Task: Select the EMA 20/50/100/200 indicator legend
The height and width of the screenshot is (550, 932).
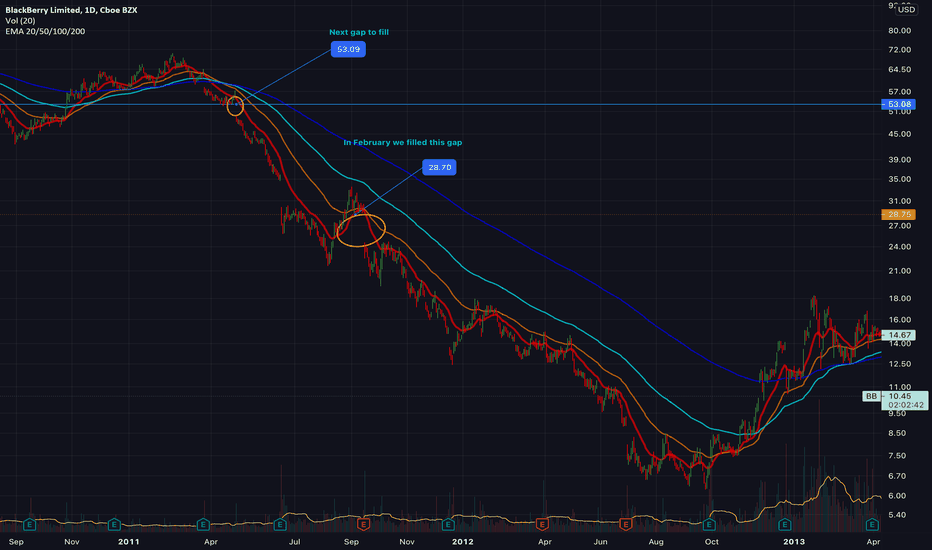Action: (45, 32)
